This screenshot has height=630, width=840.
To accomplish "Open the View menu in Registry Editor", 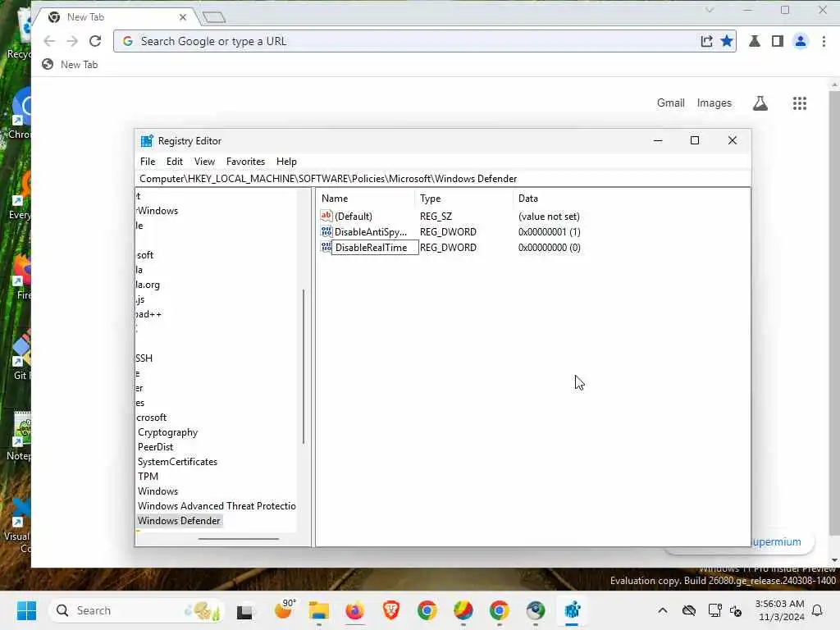I will (x=204, y=162).
